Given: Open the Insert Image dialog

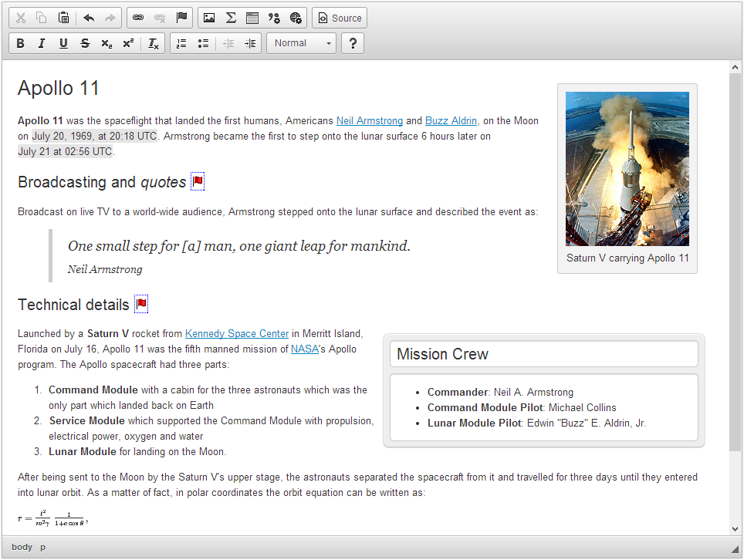Looking at the screenshot, I should [209, 18].
